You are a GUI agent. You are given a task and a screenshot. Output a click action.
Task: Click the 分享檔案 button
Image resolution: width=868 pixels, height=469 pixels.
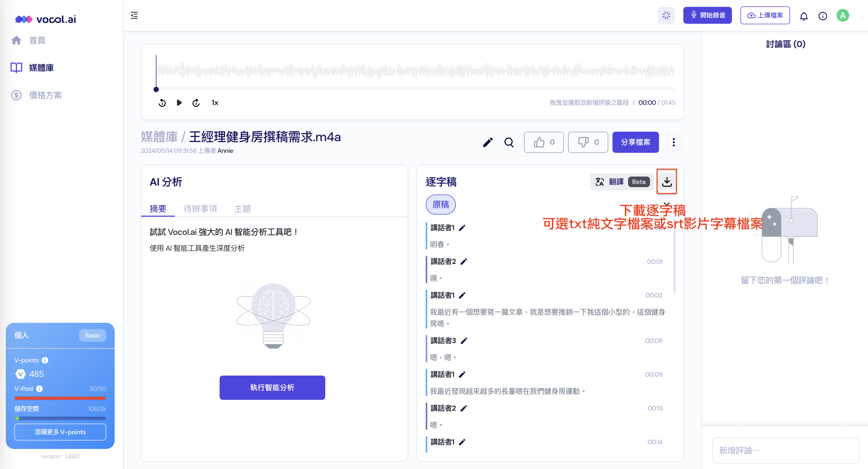coord(635,143)
